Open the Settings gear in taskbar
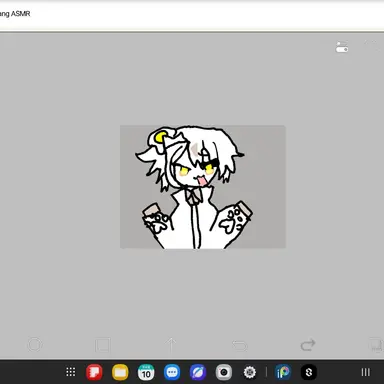 pos(250,372)
